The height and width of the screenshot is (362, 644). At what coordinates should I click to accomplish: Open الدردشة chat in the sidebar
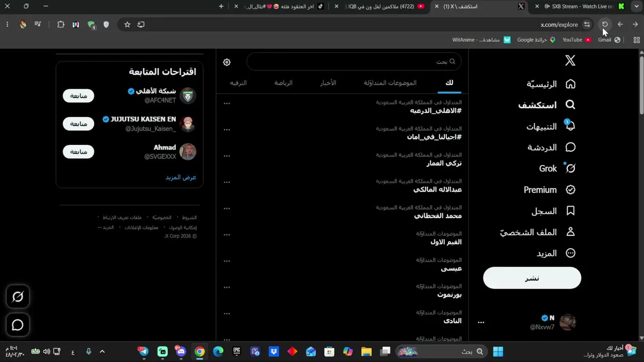tap(551, 147)
